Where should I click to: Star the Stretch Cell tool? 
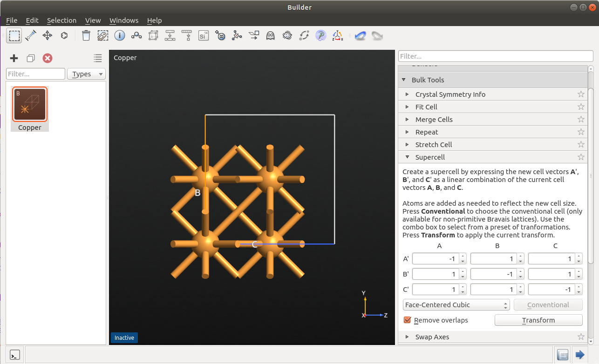[581, 144]
